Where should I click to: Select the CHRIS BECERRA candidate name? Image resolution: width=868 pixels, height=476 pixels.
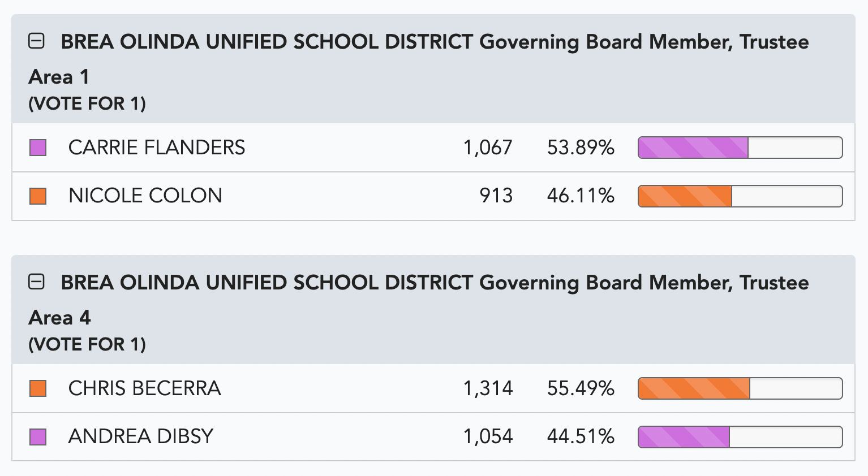(145, 388)
